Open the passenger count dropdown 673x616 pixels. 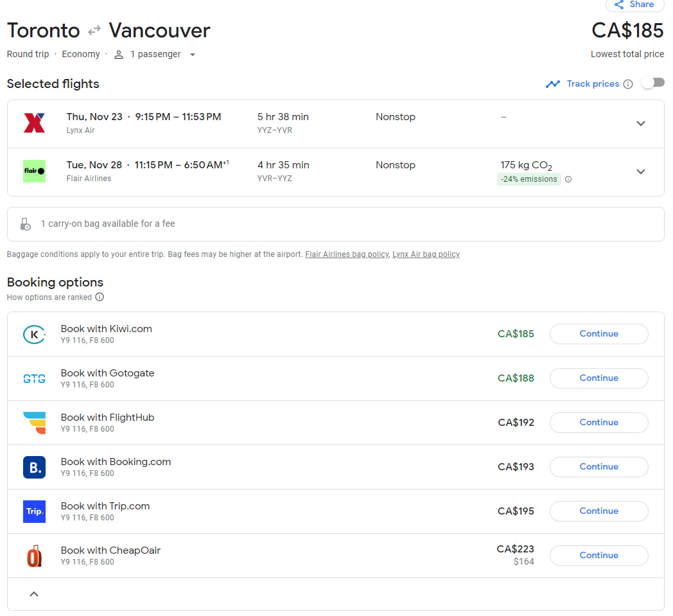tap(192, 55)
